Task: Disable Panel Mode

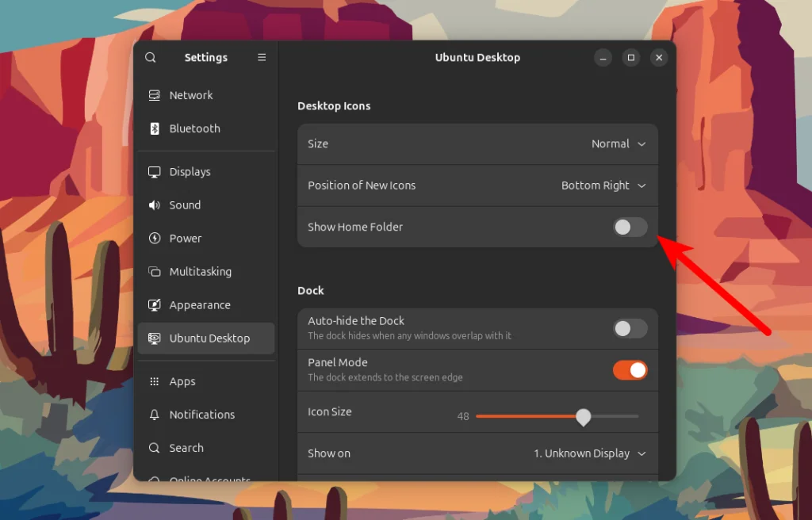Action: [x=630, y=369]
